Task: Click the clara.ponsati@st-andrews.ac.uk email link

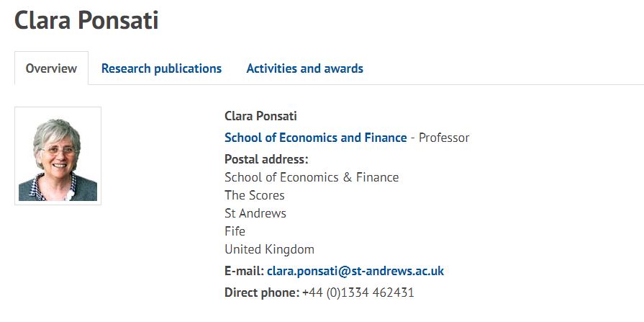Action: 355,271
